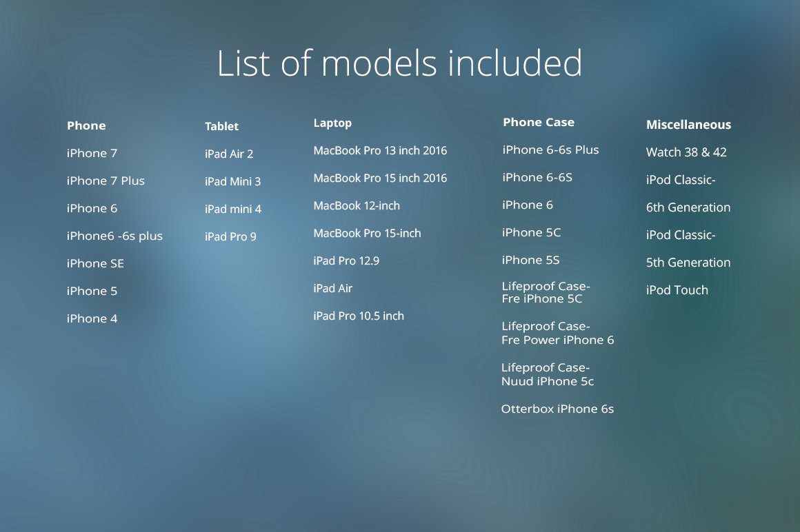Image resolution: width=800 pixels, height=532 pixels.
Task: Pick 'iPad Air 2' in the Tablet list
Action: coord(228,154)
